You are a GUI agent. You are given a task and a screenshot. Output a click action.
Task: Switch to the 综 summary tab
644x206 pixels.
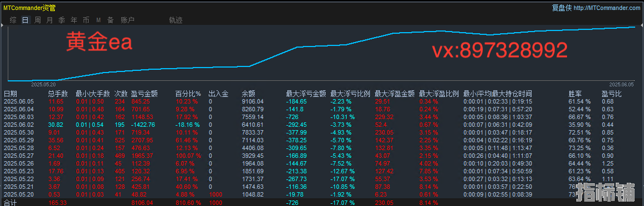[13, 20]
